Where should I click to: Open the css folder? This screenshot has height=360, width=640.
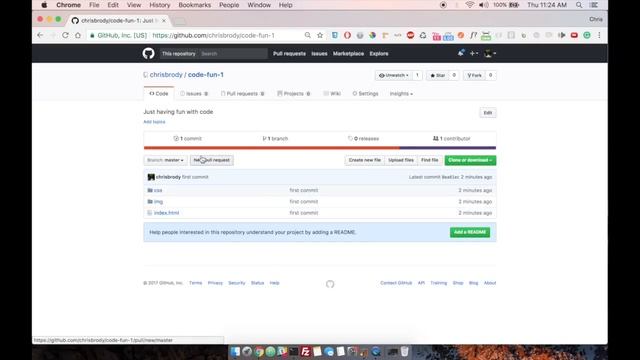158,190
